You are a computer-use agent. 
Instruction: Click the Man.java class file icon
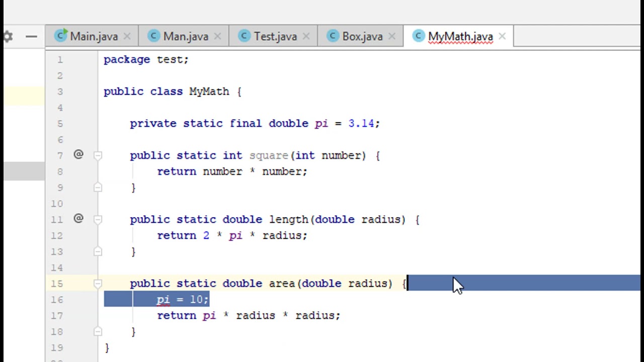tap(154, 36)
